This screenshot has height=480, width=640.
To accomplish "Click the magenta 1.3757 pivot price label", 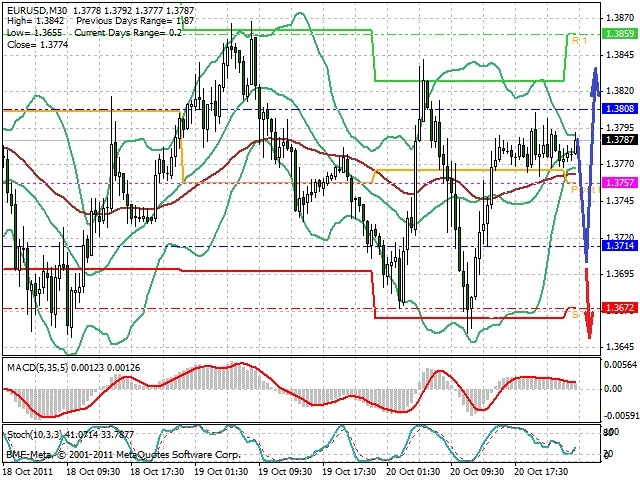I will point(620,182).
